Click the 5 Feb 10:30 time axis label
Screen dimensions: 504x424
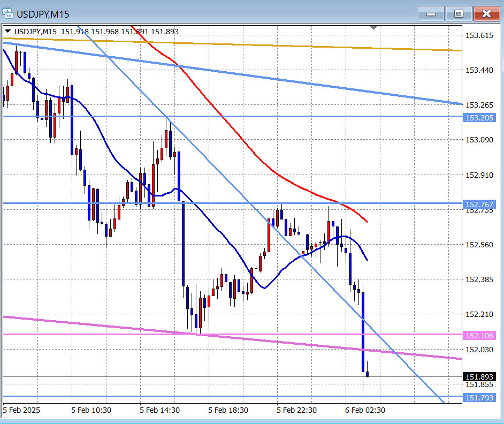(x=91, y=410)
